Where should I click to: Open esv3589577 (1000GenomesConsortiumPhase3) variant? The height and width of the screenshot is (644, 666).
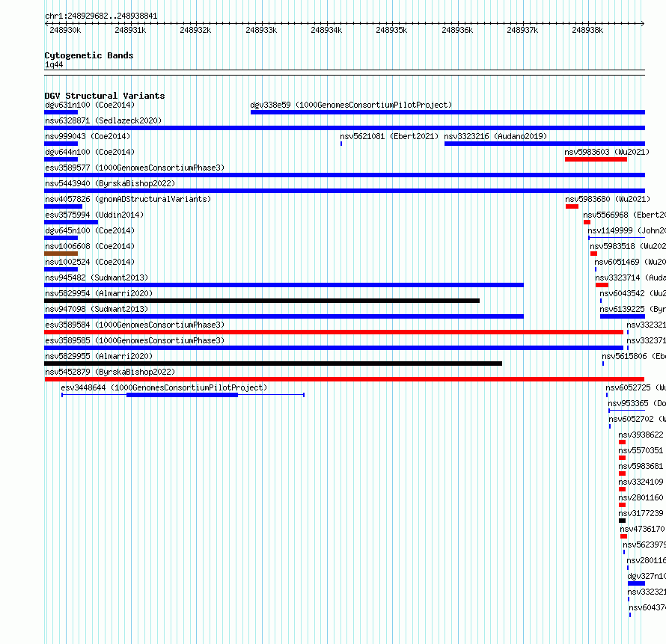coord(344,175)
